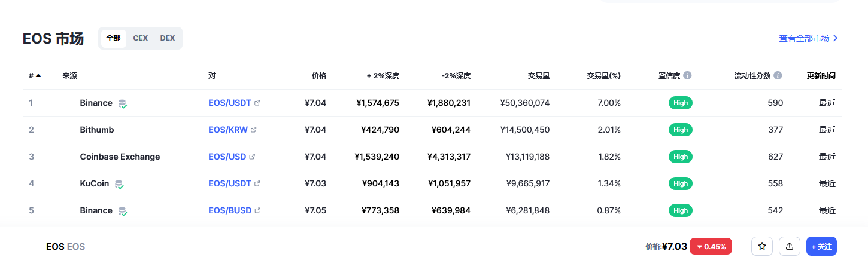The width and height of the screenshot is (868, 257).
Task: Select the 全部 market filter tab
Action: 113,38
